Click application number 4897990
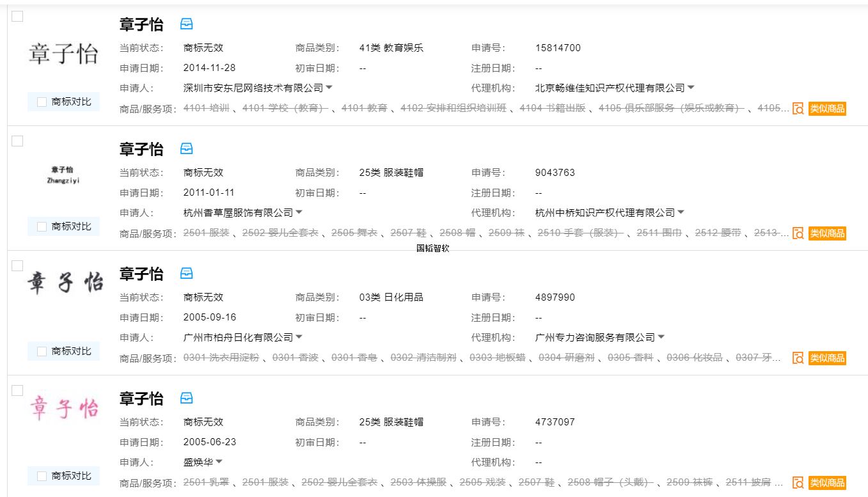 pos(555,297)
